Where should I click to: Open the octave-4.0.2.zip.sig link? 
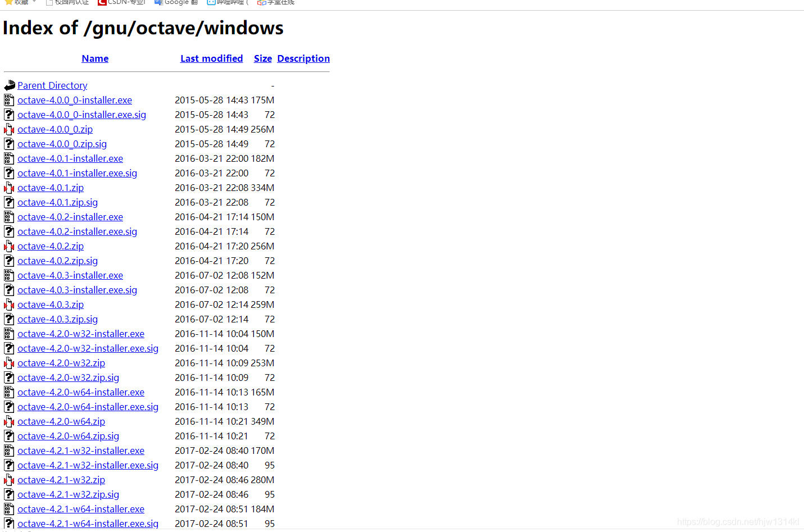coord(57,261)
